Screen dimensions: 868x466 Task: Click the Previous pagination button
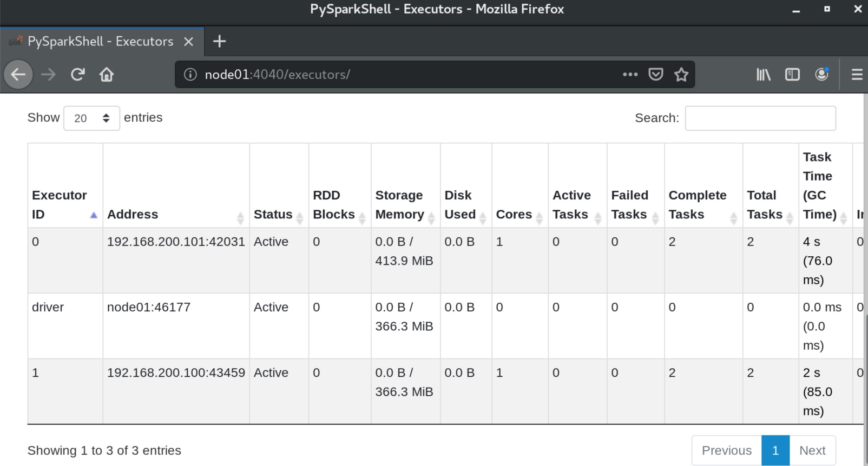point(727,450)
